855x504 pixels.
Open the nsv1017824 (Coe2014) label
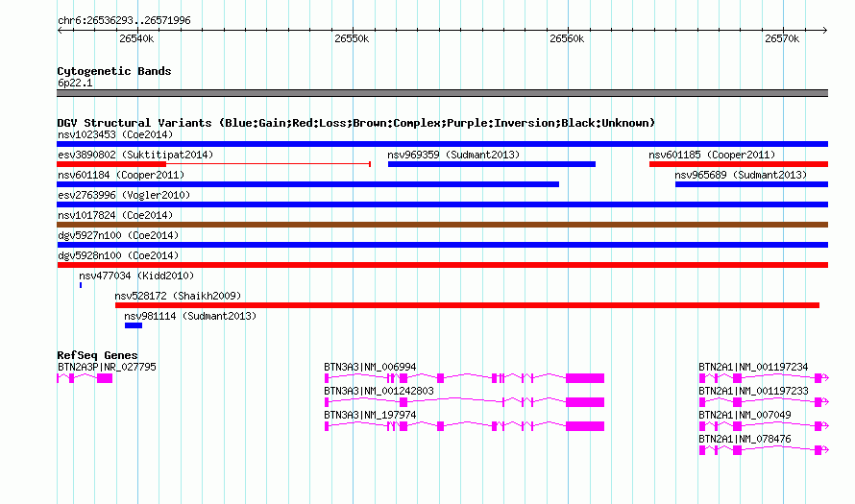[115, 215]
